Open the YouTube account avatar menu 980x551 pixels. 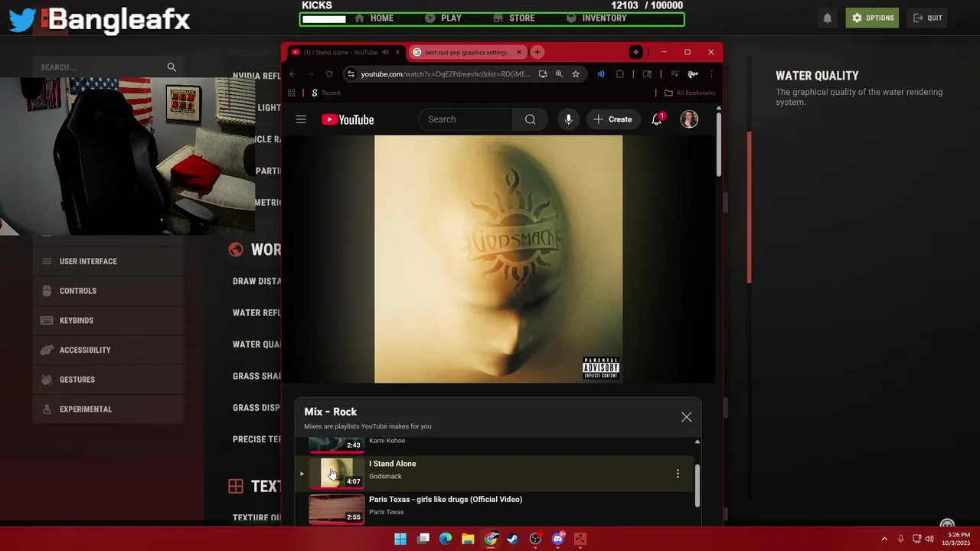click(689, 119)
